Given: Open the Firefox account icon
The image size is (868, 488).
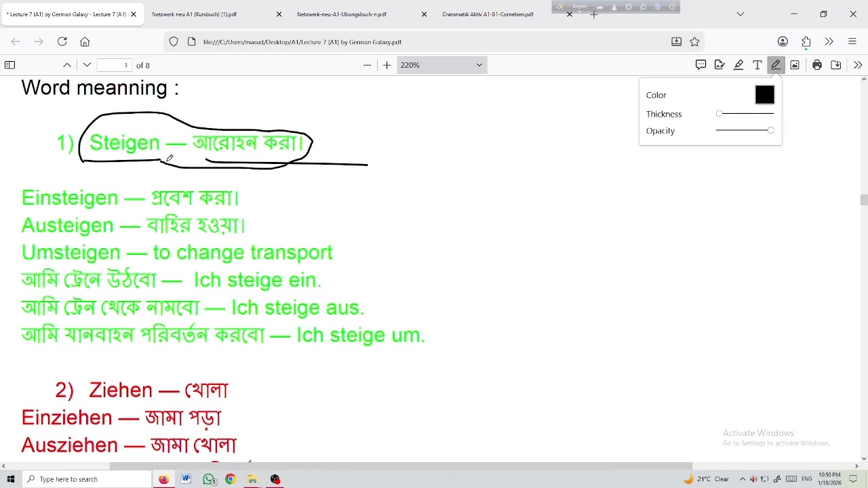Looking at the screenshot, I should (783, 42).
